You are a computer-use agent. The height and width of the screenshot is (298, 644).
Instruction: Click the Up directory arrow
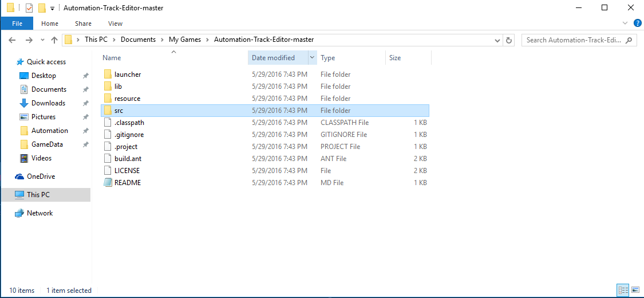pyautogui.click(x=54, y=40)
